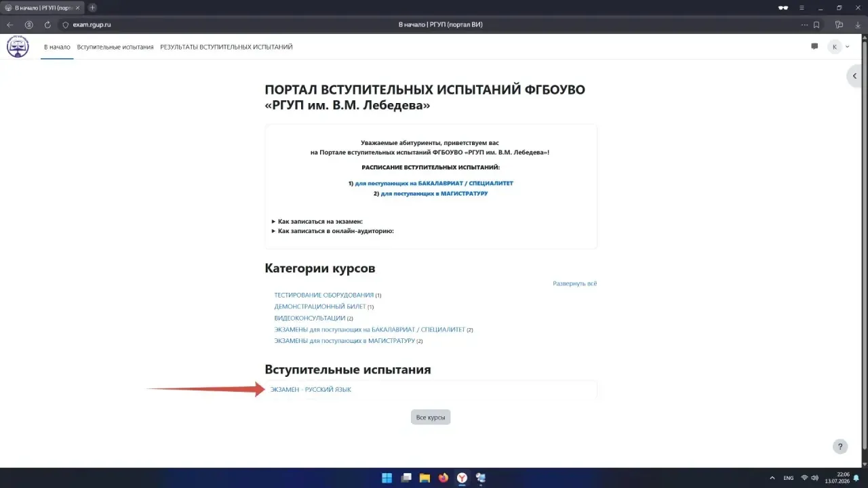Screen dimensions: 868x488
Task: Open volume speaker tray icon
Action: pos(814,478)
